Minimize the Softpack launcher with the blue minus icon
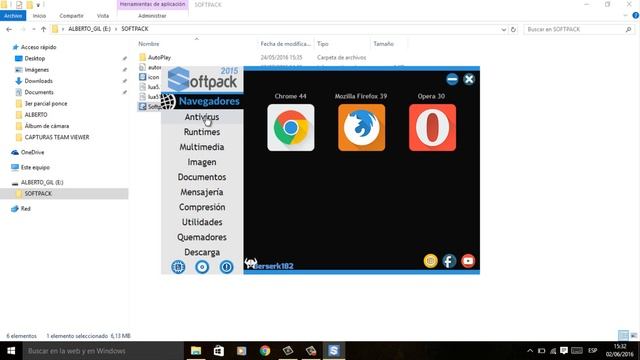The width and height of the screenshot is (640, 360). 452,79
